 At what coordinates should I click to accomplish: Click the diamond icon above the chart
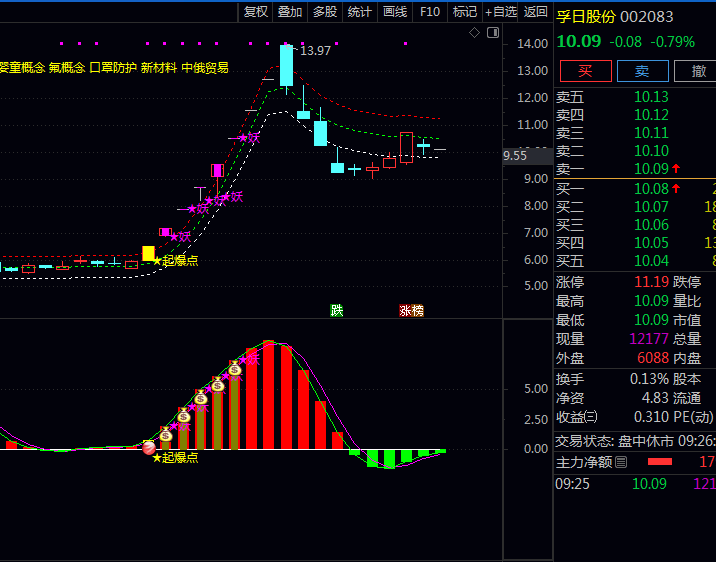(474, 32)
